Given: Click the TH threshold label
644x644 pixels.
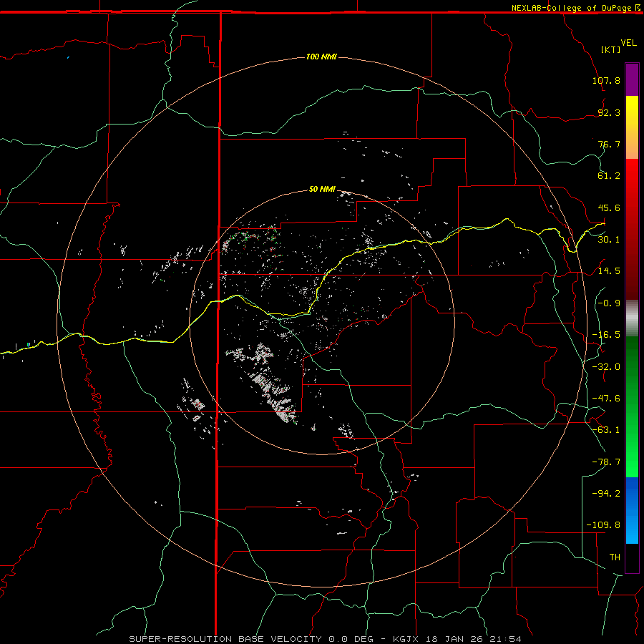Looking at the screenshot, I should click(x=615, y=557).
